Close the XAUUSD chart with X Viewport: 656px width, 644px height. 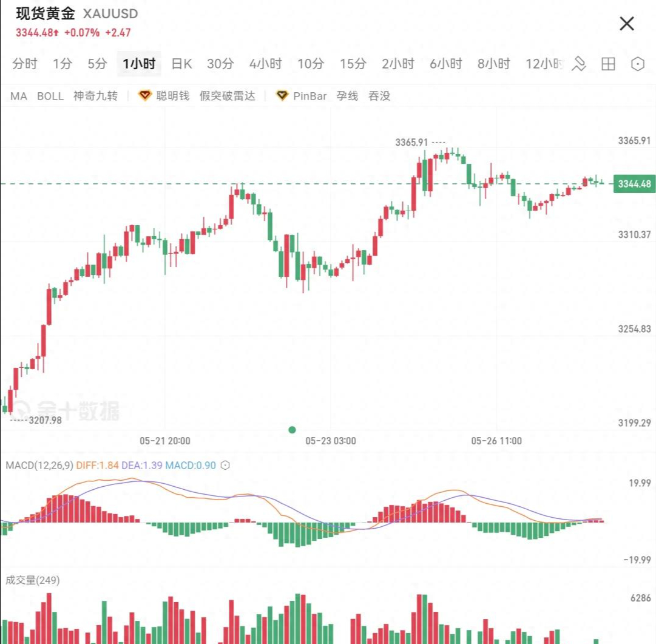(x=626, y=24)
